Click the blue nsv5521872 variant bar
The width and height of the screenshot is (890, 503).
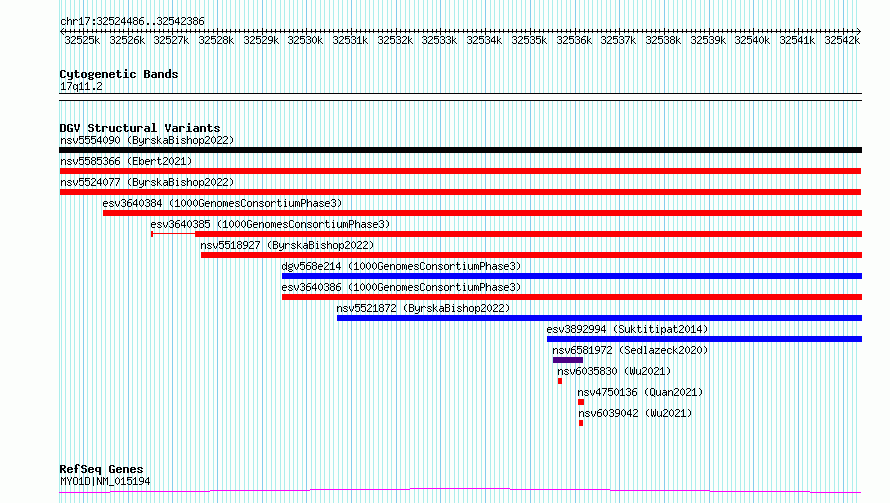click(x=599, y=318)
